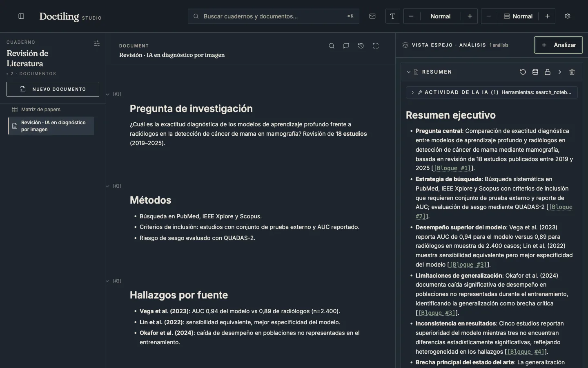Click the Vista Espejo layers icon

point(405,45)
